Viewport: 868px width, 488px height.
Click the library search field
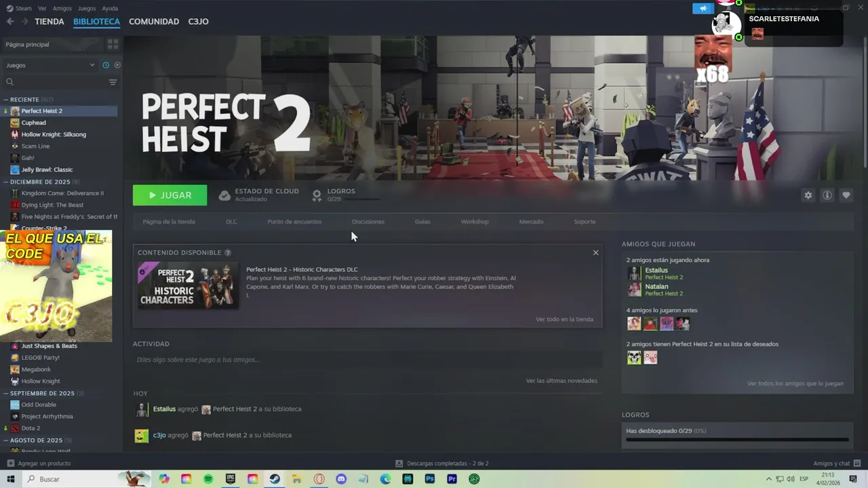tap(54, 82)
